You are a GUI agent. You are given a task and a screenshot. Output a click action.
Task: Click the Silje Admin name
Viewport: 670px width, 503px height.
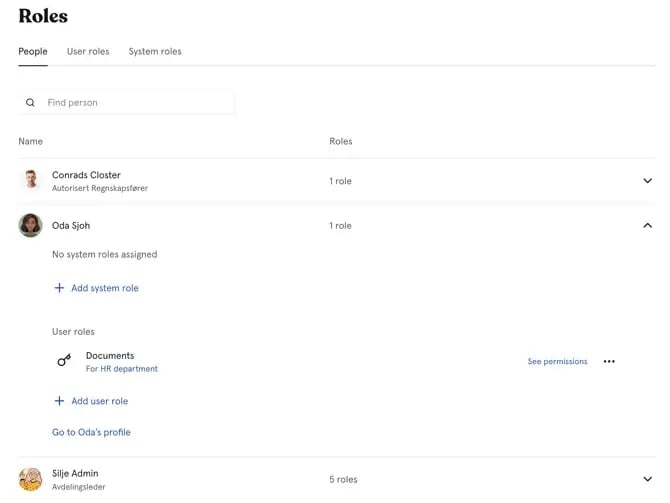75,473
